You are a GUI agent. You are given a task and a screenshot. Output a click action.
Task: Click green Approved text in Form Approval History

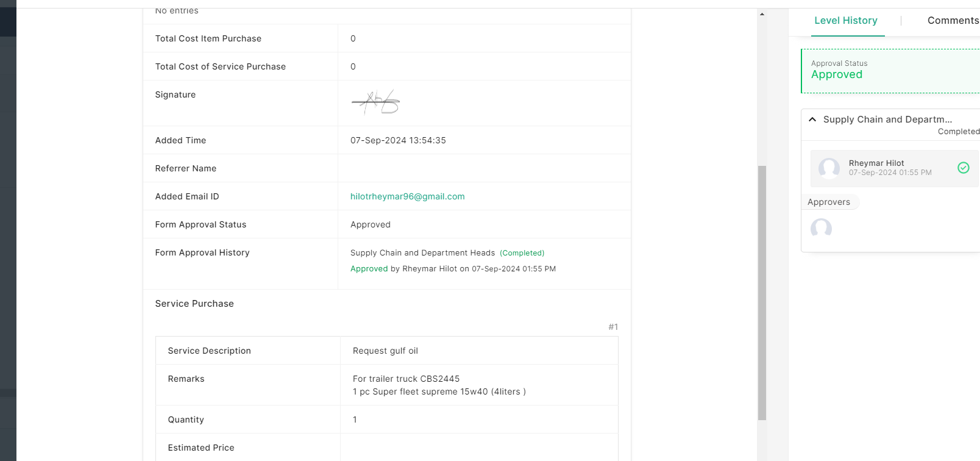369,269
